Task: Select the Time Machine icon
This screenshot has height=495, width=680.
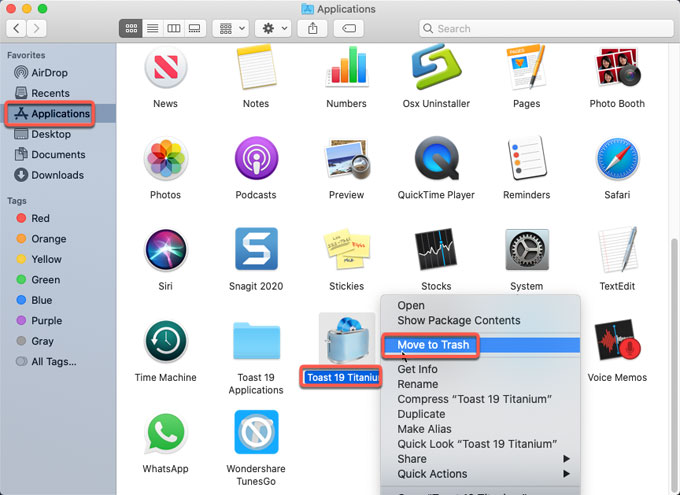Action: (x=166, y=341)
